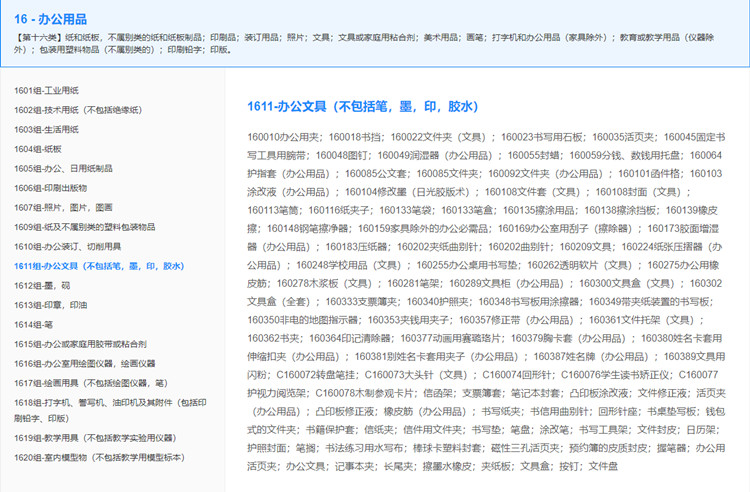Click highlighted 1611组-办公文具 sidebar item

99,266
